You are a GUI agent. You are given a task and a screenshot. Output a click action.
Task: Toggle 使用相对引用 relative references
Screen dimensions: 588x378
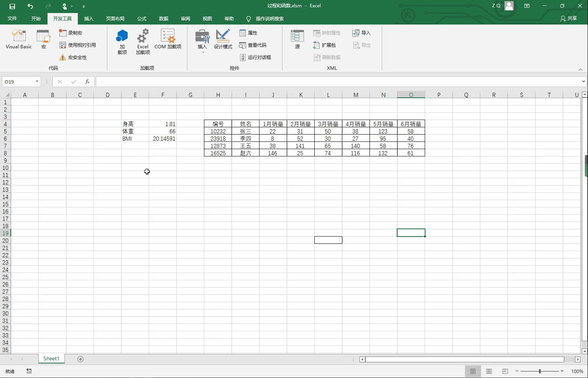pyautogui.click(x=78, y=45)
